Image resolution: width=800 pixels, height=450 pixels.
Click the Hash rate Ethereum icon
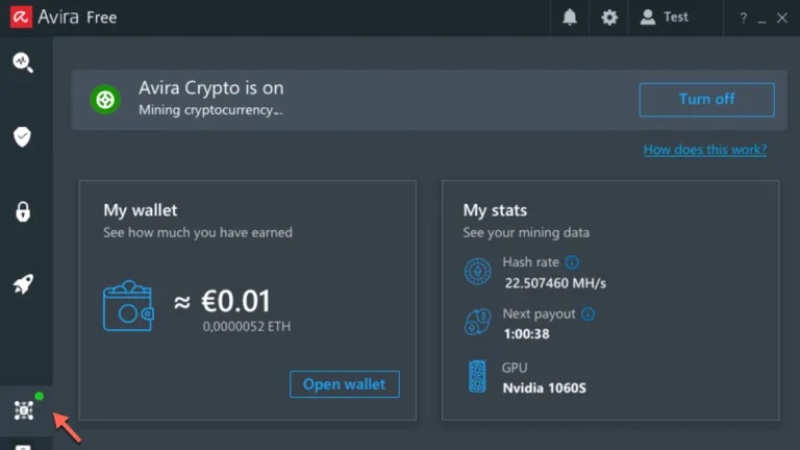click(x=478, y=271)
